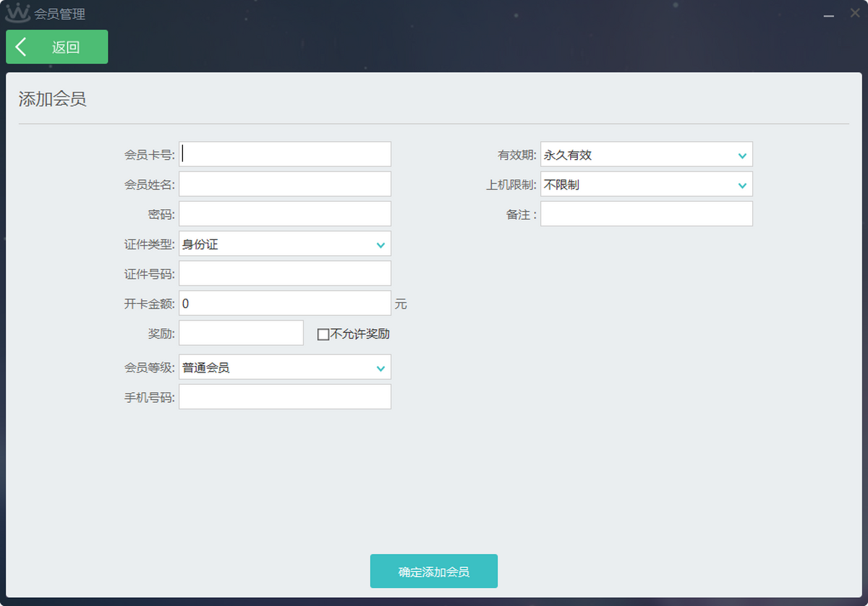The height and width of the screenshot is (606, 868).
Task: Expand the 会员等级 dropdown
Action: [284, 367]
